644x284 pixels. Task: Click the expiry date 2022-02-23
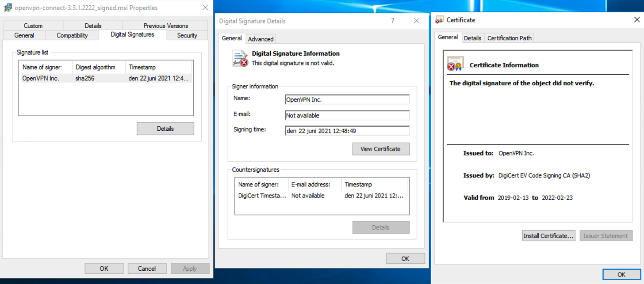[x=557, y=197]
